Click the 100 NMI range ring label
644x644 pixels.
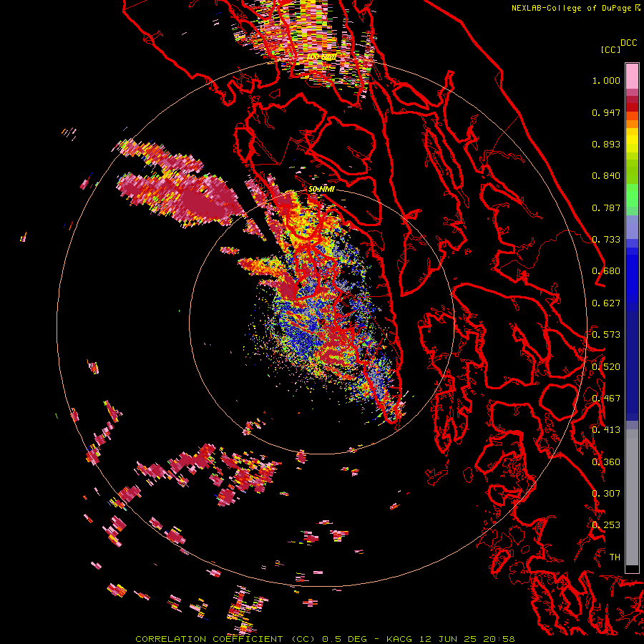pyautogui.click(x=321, y=57)
